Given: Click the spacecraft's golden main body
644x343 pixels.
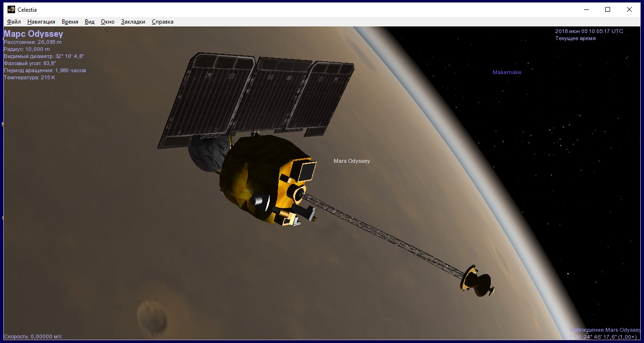Looking at the screenshot, I should point(266,179).
